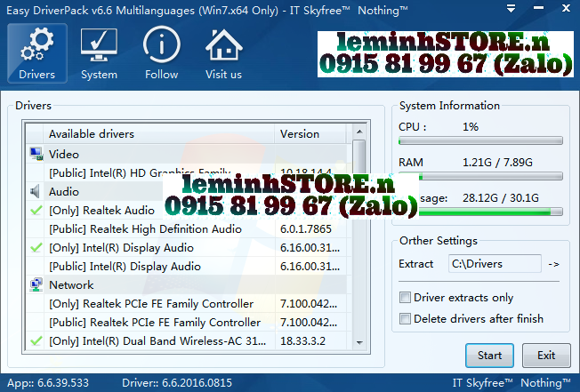Tick the [Public] Intel(R) Display Audio row checkbox
The width and height of the screenshot is (580, 392).
36,267
